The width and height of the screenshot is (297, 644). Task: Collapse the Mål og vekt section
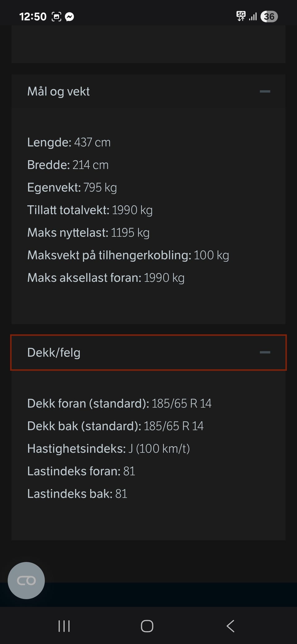point(265,91)
